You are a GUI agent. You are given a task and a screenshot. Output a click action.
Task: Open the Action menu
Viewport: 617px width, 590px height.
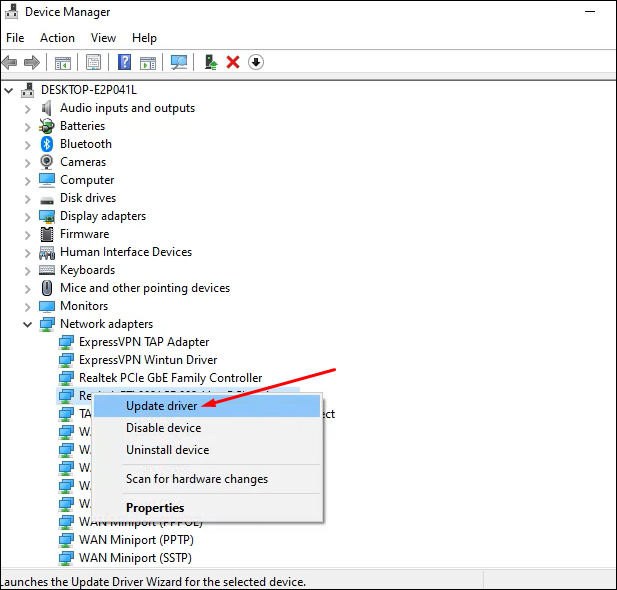[x=57, y=38]
